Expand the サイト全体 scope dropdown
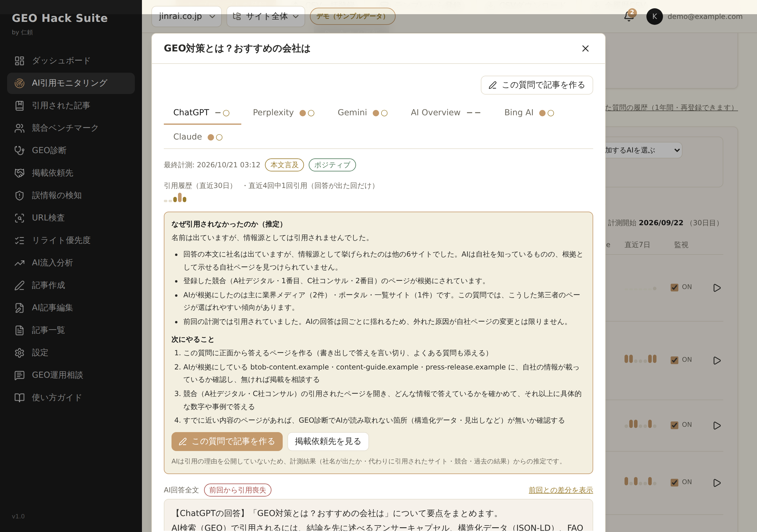 click(266, 16)
